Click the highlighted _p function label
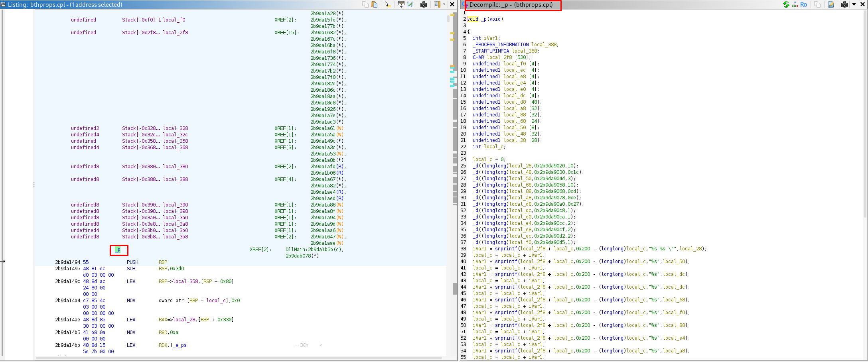The width and height of the screenshot is (868, 362). point(118,250)
